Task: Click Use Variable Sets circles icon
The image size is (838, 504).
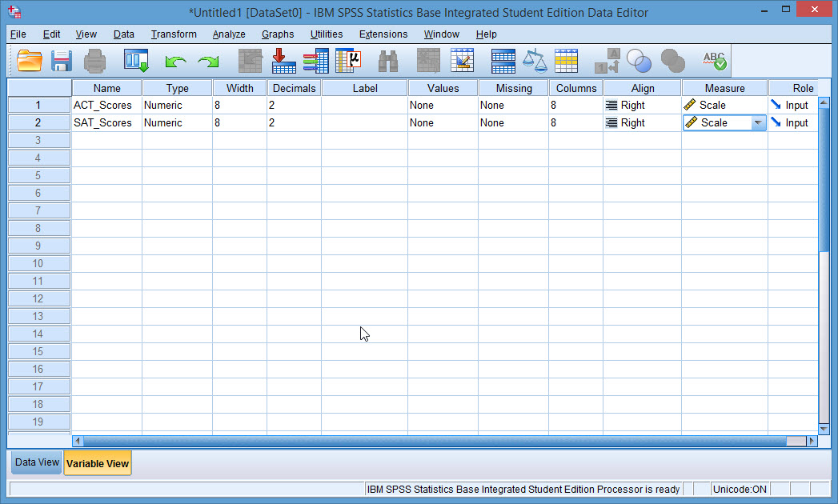Action: [640, 61]
